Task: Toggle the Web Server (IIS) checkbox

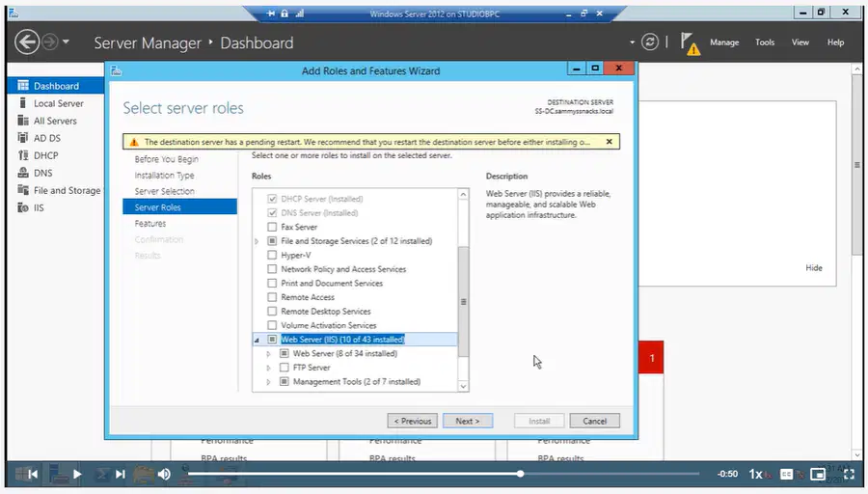Action: point(272,340)
